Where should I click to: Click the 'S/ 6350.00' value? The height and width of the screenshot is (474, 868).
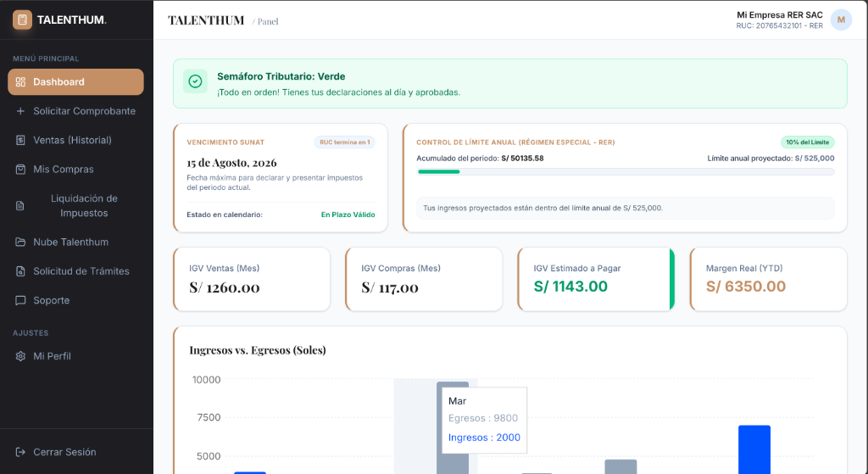point(746,287)
